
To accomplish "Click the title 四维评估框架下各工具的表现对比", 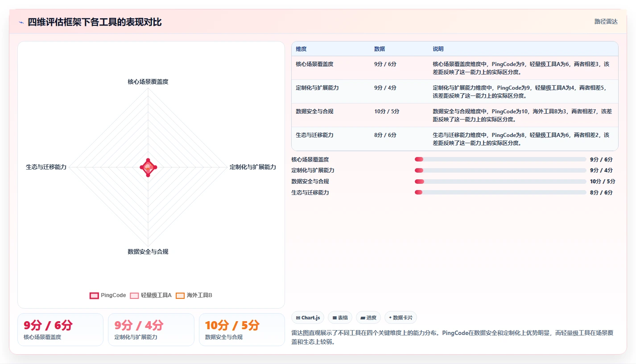I will point(95,22).
